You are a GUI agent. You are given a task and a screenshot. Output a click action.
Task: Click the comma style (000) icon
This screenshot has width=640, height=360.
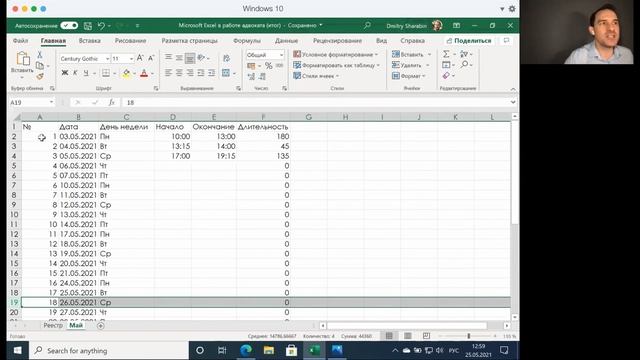pos(280,65)
